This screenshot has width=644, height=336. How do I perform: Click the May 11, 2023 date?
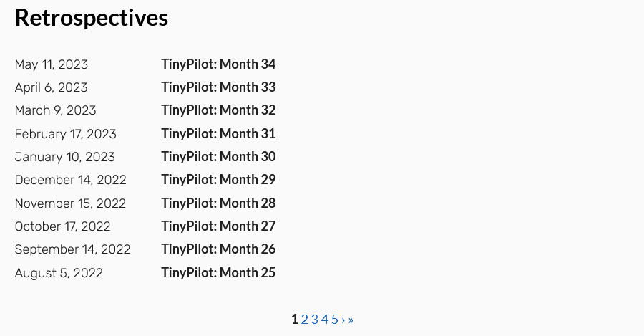tap(52, 64)
